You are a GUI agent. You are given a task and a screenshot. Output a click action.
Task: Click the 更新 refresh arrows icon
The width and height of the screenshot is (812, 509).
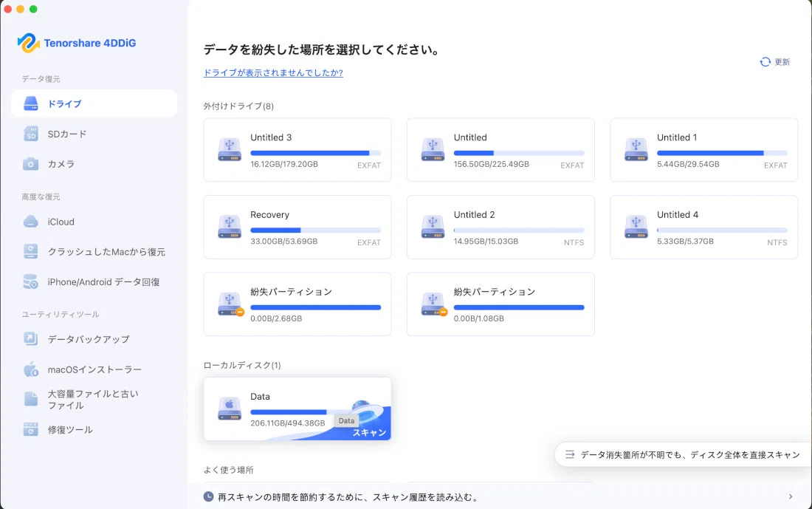(x=765, y=62)
